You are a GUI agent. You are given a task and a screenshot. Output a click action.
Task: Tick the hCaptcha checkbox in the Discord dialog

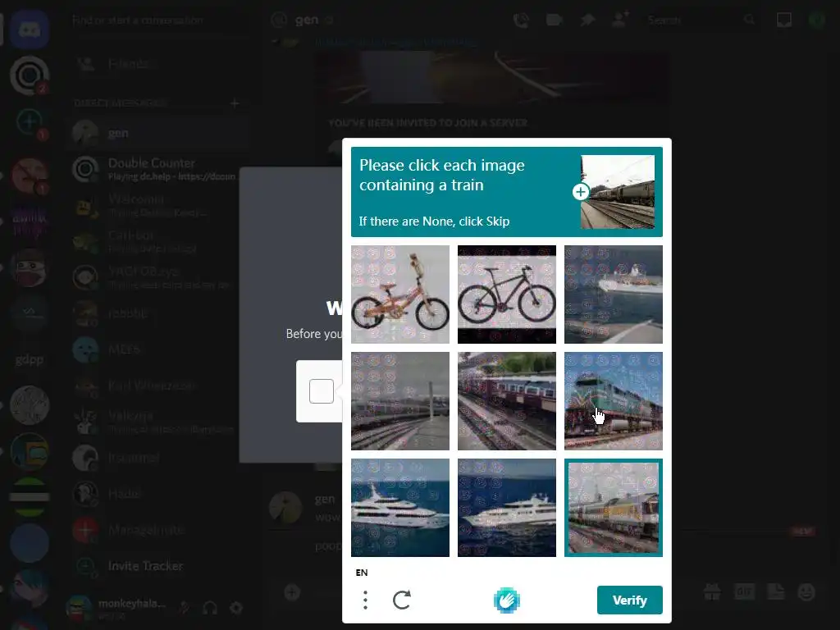[322, 391]
